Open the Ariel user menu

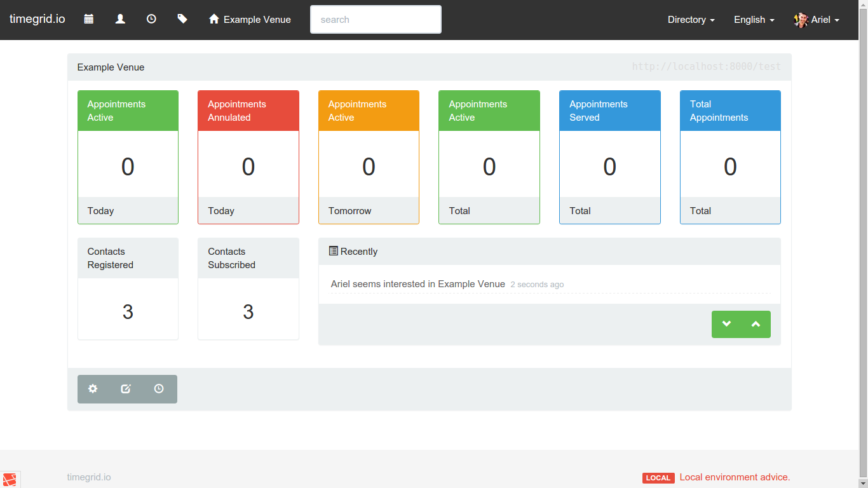(817, 20)
